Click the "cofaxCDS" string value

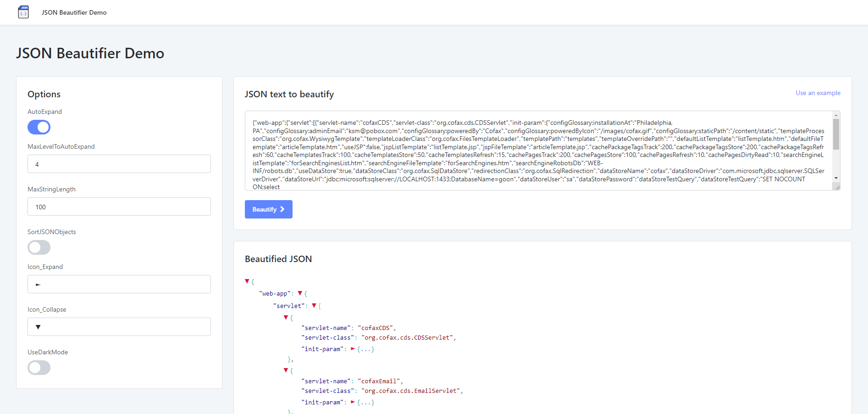375,328
